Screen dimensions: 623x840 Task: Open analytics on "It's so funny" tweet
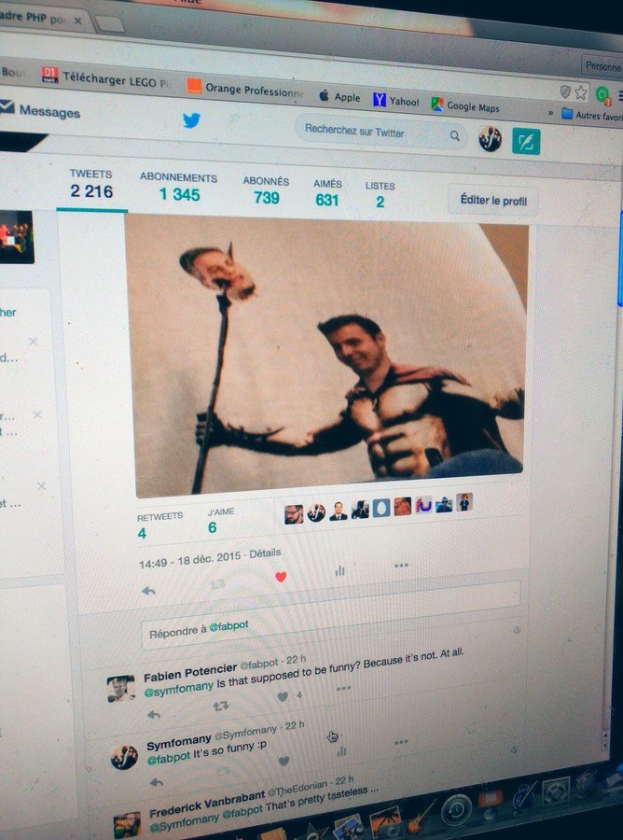(341, 751)
